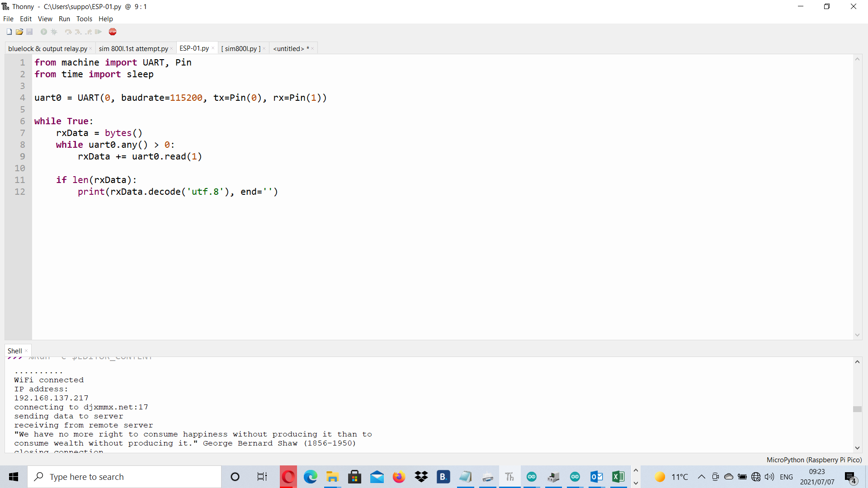Open the Dropbox taskbar icon

click(x=421, y=477)
